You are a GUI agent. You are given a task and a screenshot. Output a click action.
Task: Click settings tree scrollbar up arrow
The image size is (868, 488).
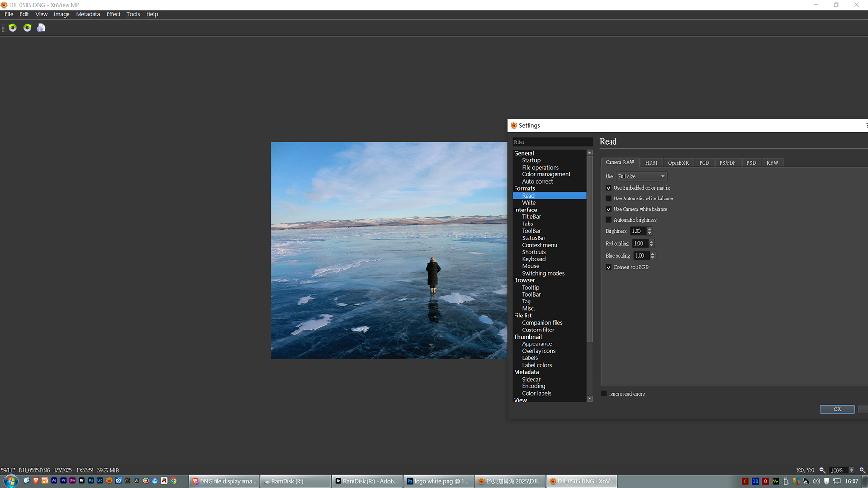click(589, 153)
